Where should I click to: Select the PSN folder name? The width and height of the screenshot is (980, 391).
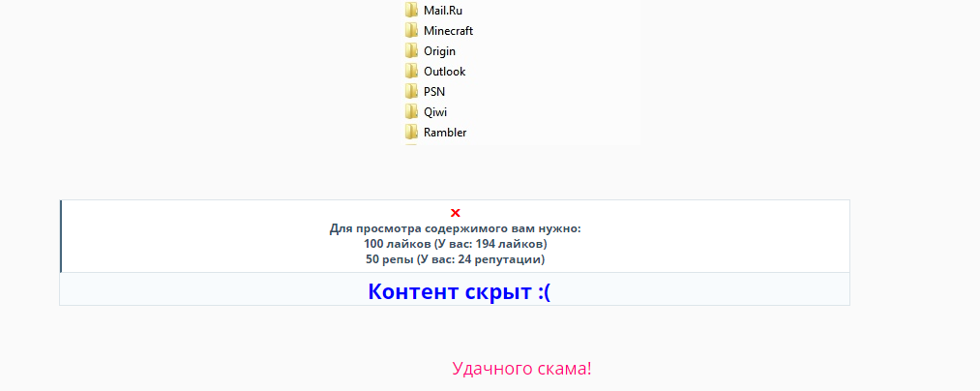click(434, 92)
